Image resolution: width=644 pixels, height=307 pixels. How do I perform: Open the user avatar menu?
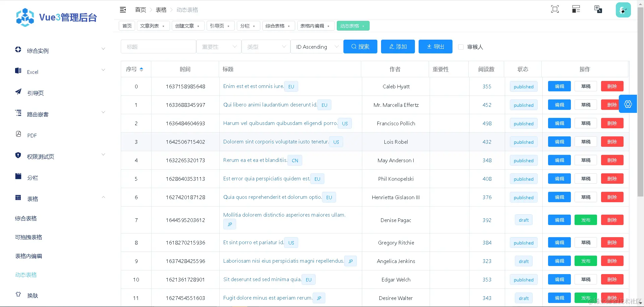(623, 10)
